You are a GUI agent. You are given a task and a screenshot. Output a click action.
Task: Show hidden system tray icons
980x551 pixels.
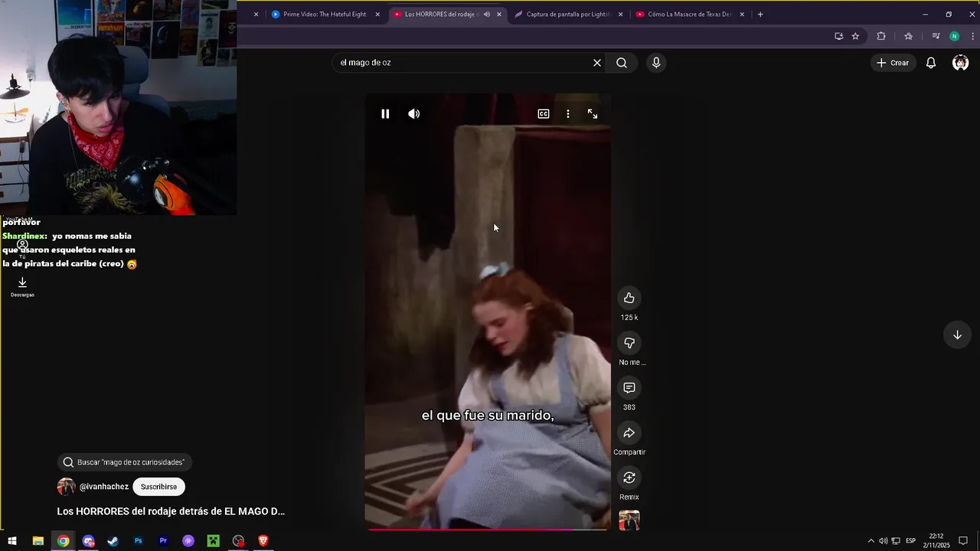871,541
